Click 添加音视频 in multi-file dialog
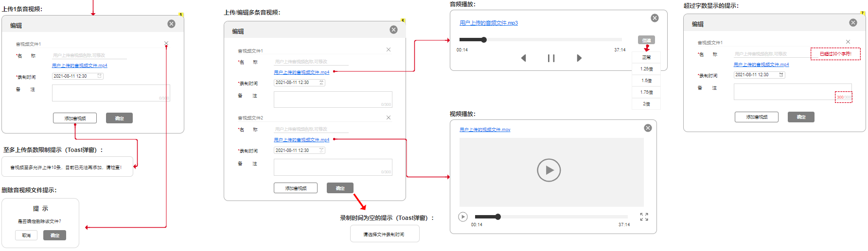 click(x=296, y=188)
